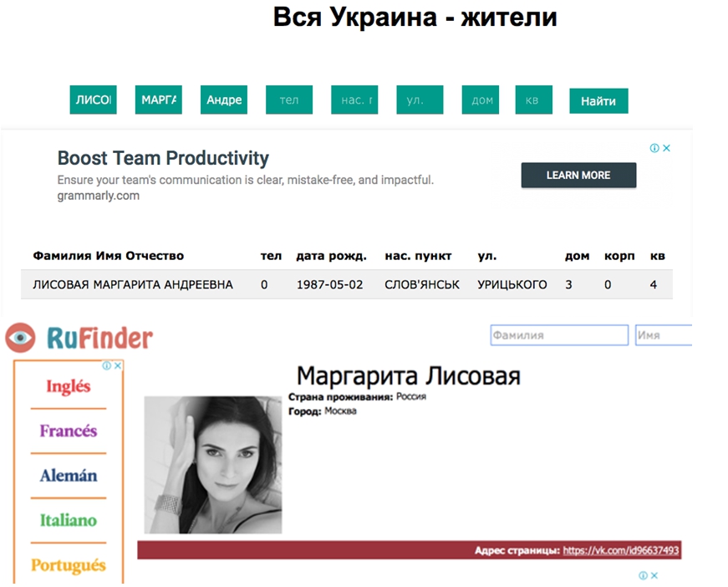Click the RuFinder Имя input field
This screenshot has height=587, width=728.
[x=664, y=335]
